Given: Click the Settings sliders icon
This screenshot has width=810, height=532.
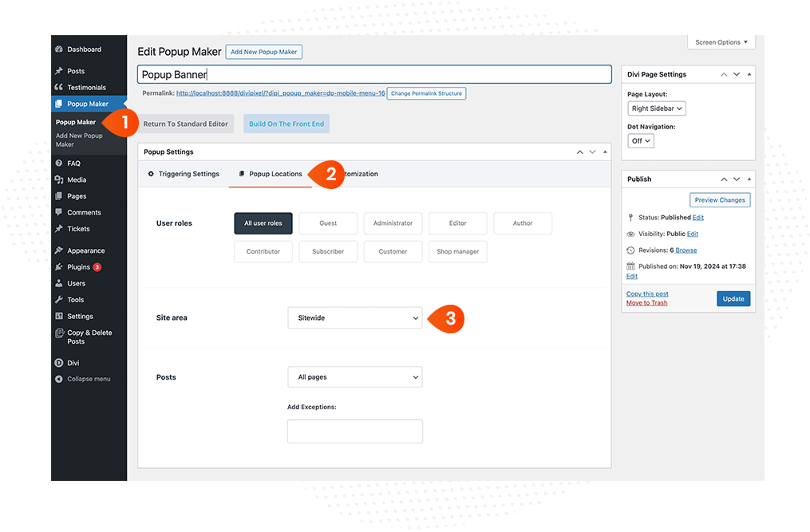Looking at the screenshot, I should (59, 316).
